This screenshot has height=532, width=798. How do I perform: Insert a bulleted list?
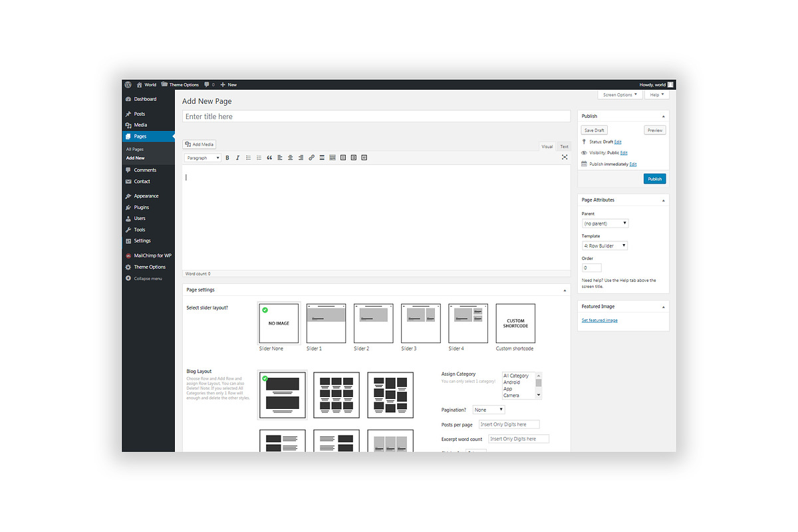(x=248, y=158)
